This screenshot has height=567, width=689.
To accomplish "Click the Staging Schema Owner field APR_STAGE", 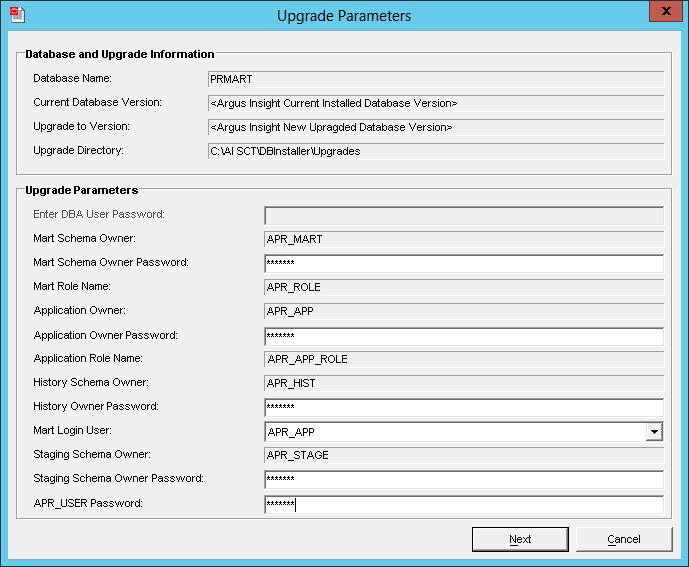I will [x=464, y=455].
